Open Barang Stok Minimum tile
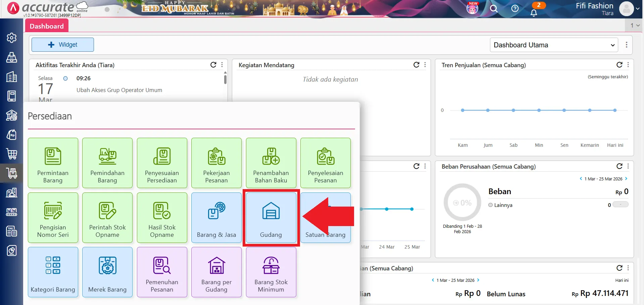 (x=271, y=272)
